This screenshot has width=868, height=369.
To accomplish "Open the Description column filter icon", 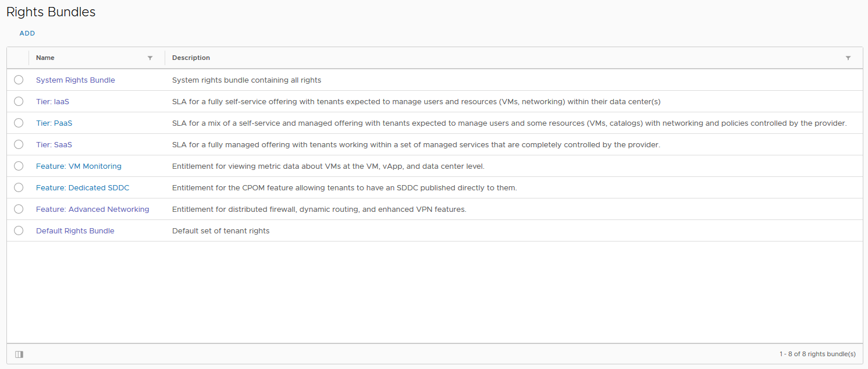I will (x=848, y=58).
